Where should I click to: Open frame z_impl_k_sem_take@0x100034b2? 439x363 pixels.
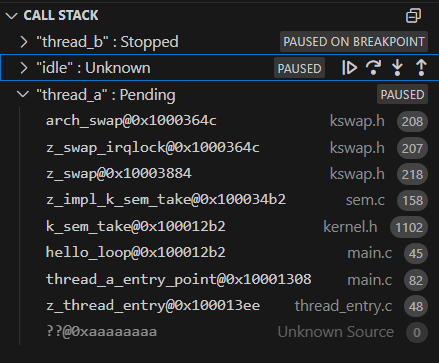pyautogui.click(x=219, y=200)
